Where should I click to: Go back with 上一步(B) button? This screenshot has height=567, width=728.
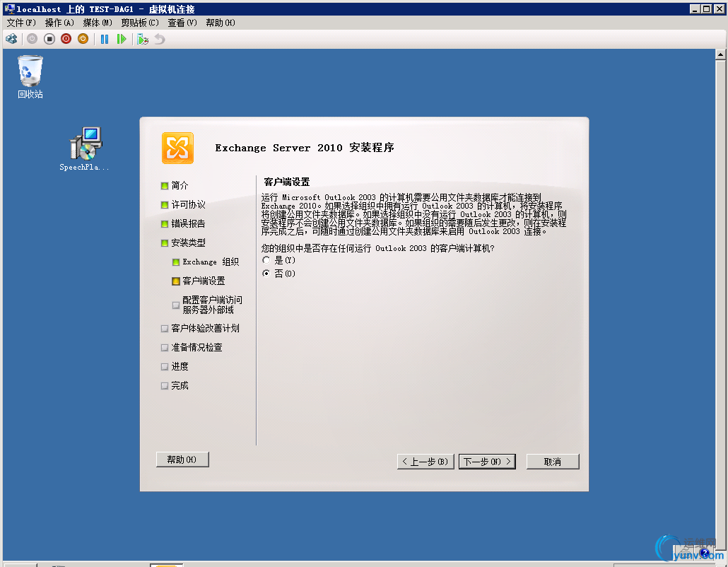point(425,462)
